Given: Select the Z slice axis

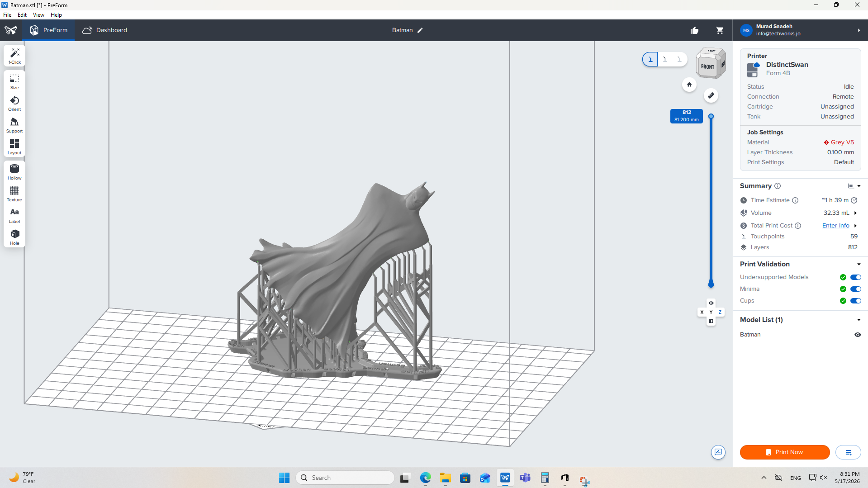Looking at the screenshot, I should pyautogui.click(x=720, y=312).
